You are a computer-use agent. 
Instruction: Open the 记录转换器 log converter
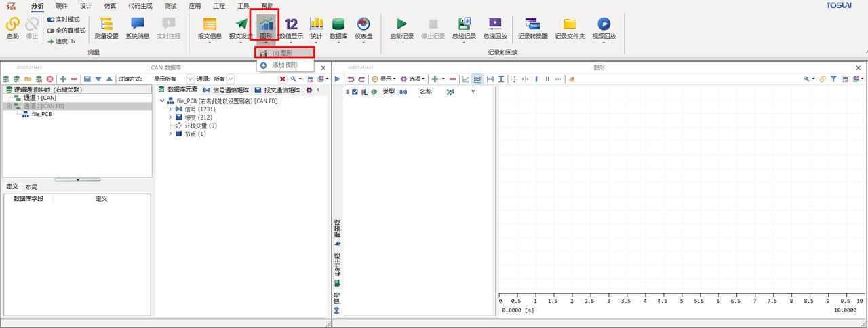(x=532, y=29)
